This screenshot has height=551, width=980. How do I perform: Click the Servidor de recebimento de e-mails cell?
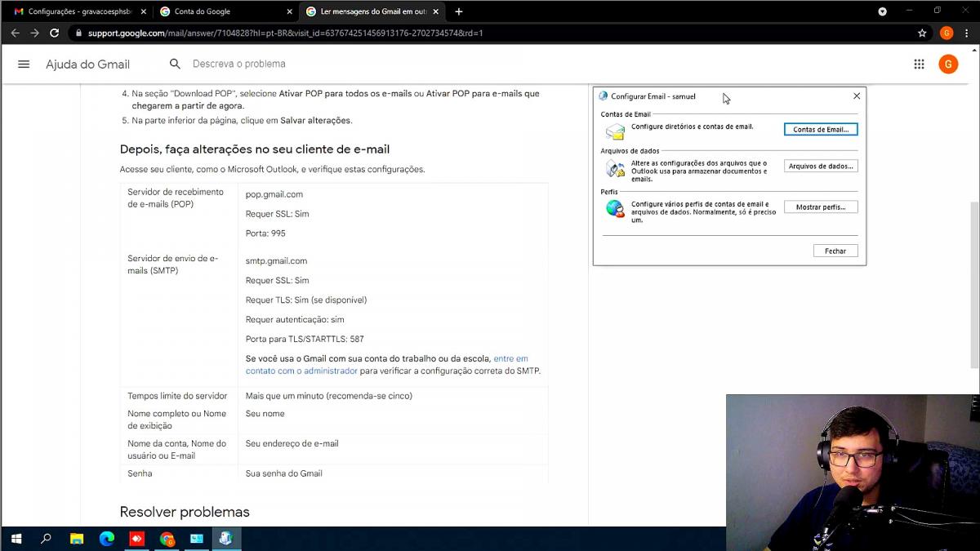[176, 198]
